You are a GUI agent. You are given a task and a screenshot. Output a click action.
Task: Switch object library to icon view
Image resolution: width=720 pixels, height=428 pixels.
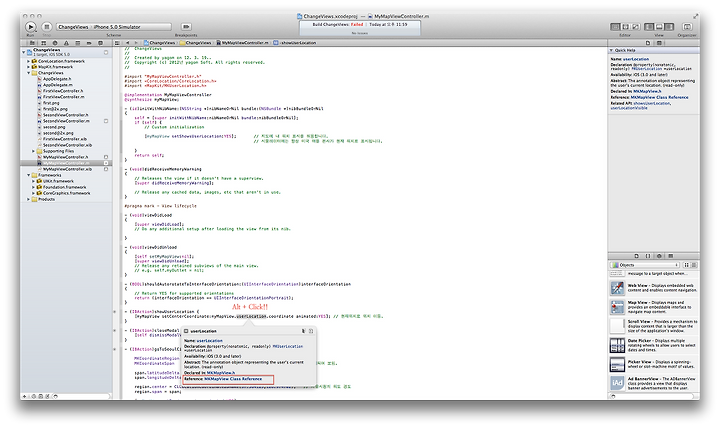click(687, 265)
